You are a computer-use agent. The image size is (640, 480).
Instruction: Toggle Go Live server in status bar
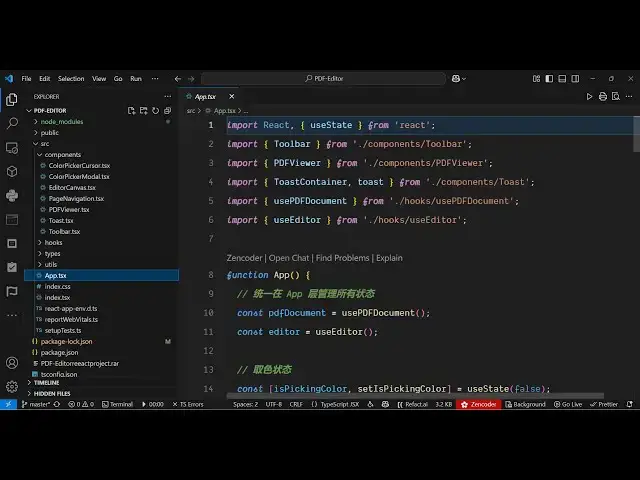(568, 404)
